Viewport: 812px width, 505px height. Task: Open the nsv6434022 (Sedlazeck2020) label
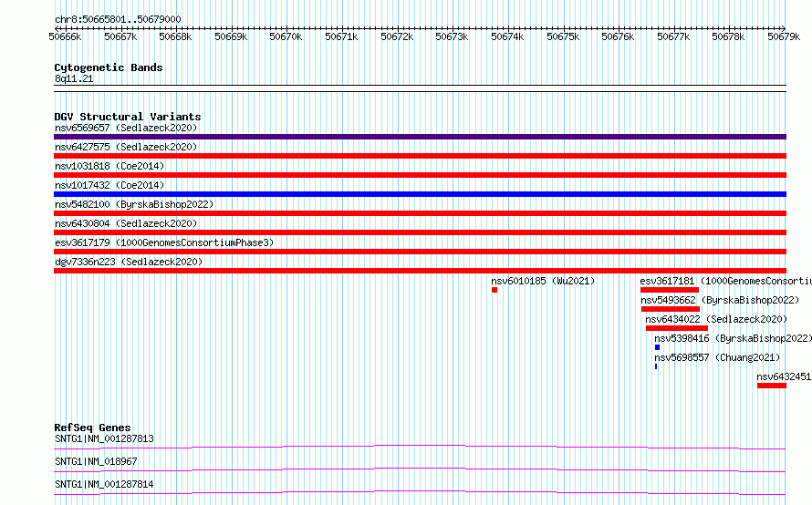(716, 319)
